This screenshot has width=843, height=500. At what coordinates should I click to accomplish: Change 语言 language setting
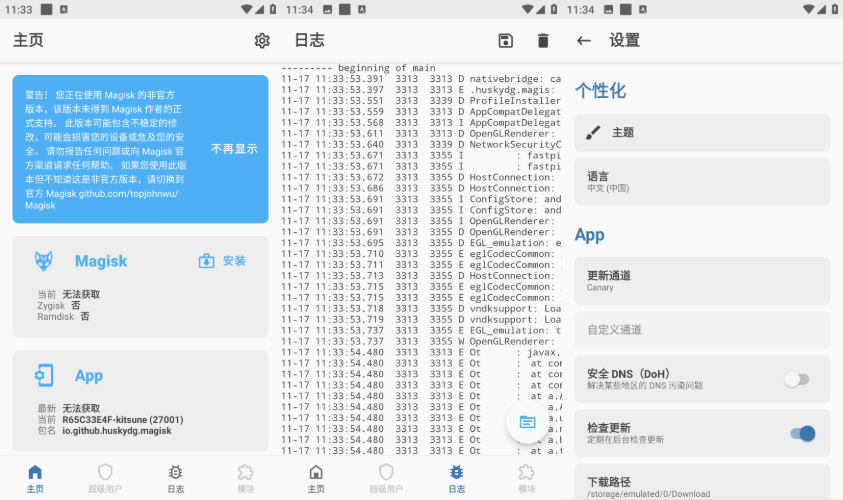coord(702,182)
